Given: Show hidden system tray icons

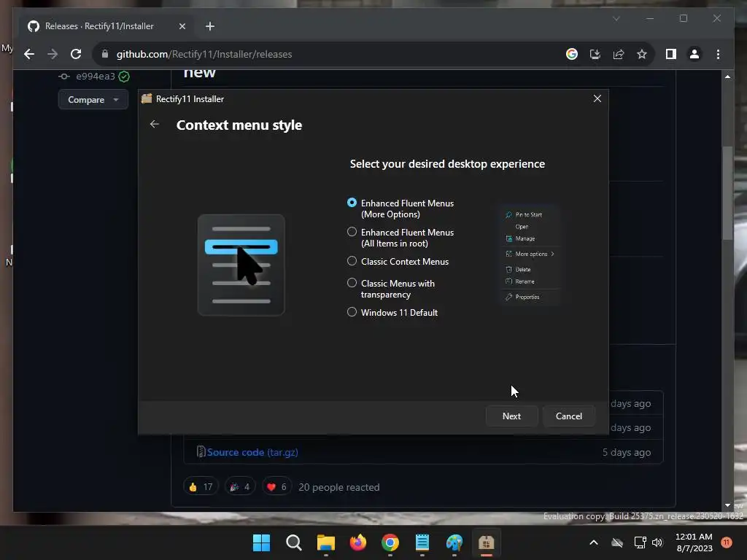Looking at the screenshot, I should [594, 542].
